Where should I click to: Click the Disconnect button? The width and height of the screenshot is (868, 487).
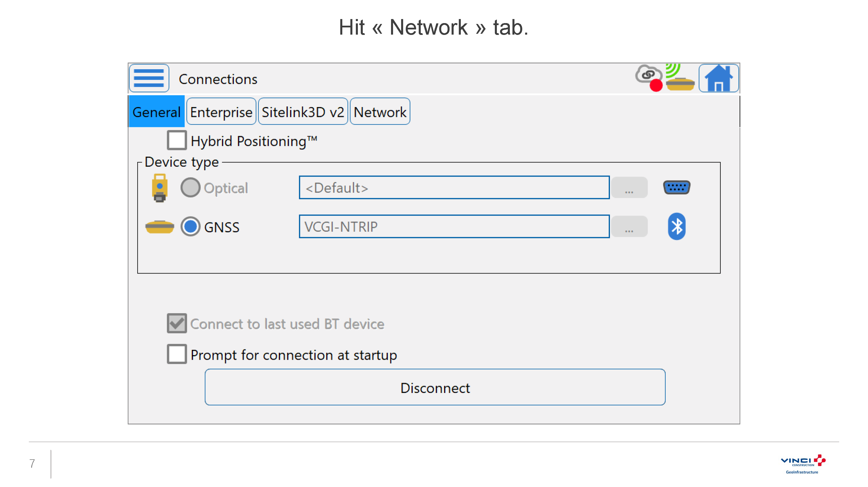[435, 387]
